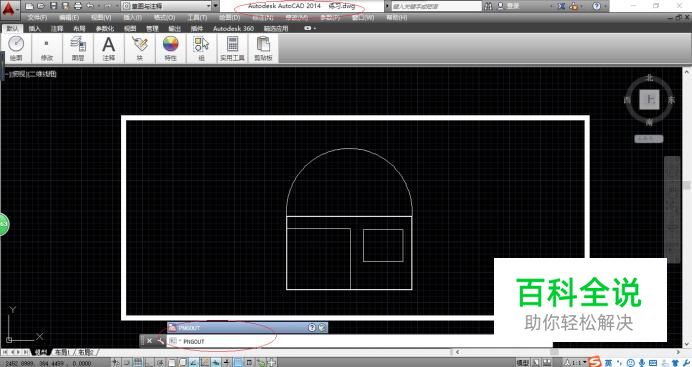Toggle grid display in the status bar

click(x=138, y=363)
